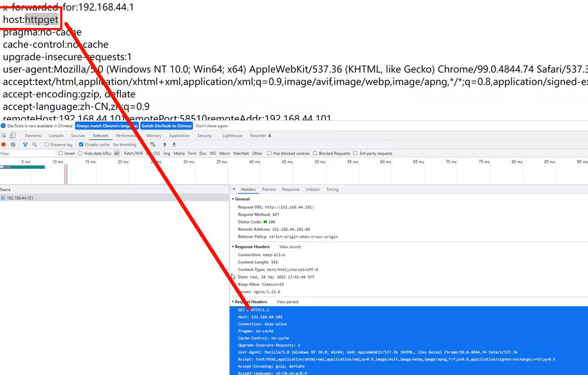Open the Security tab
This screenshot has width=588, height=375.
point(204,136)
